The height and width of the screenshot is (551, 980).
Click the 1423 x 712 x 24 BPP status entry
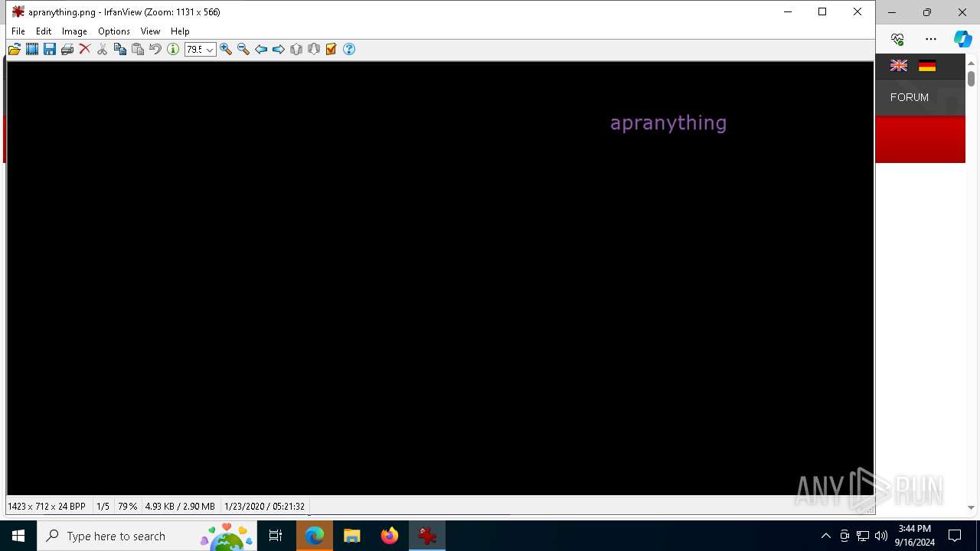(47, 507)
